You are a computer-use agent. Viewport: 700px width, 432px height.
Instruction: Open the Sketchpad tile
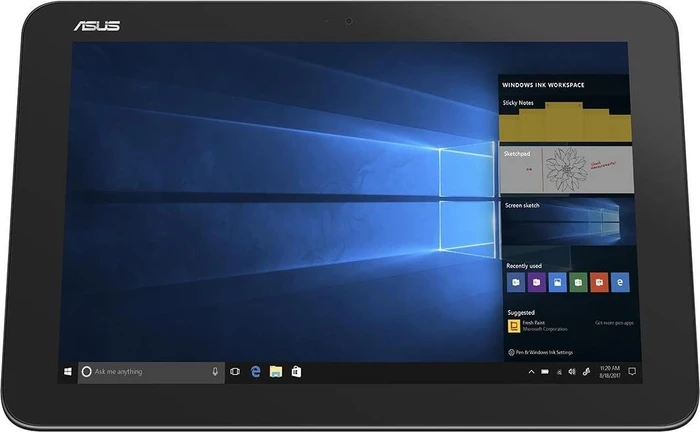click(566, 170)
